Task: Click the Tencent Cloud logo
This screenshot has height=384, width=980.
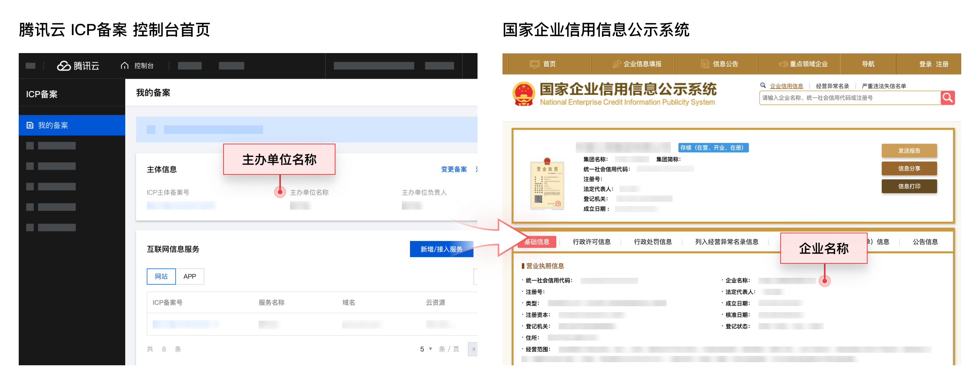Action: point(78,66)
